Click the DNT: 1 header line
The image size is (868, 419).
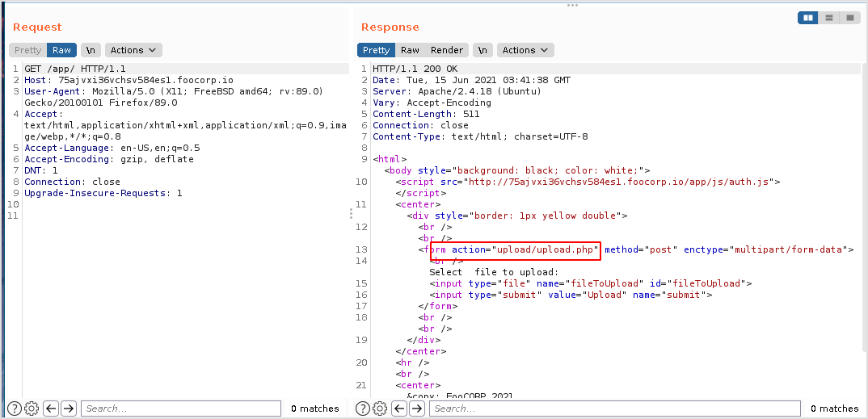pos(41,171)
